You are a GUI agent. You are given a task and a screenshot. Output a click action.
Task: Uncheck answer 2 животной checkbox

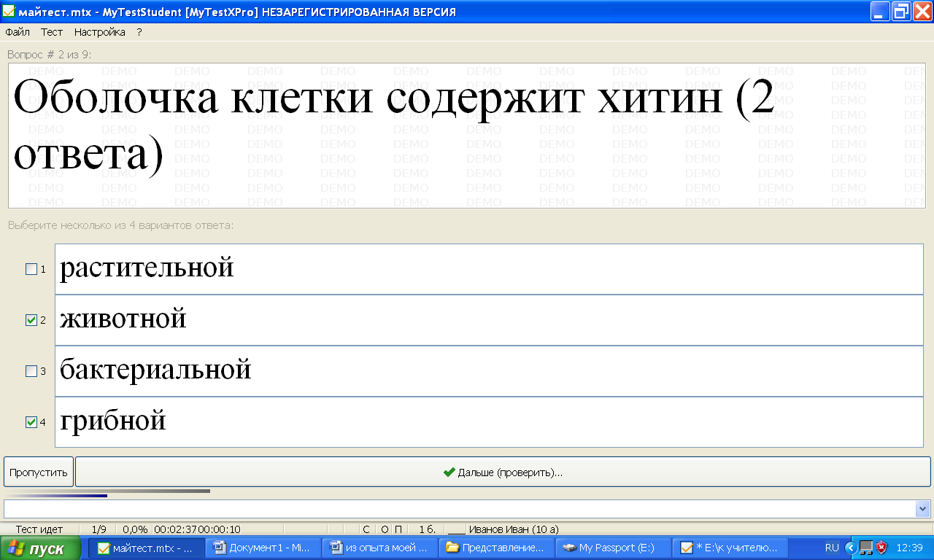pos(31,320)
